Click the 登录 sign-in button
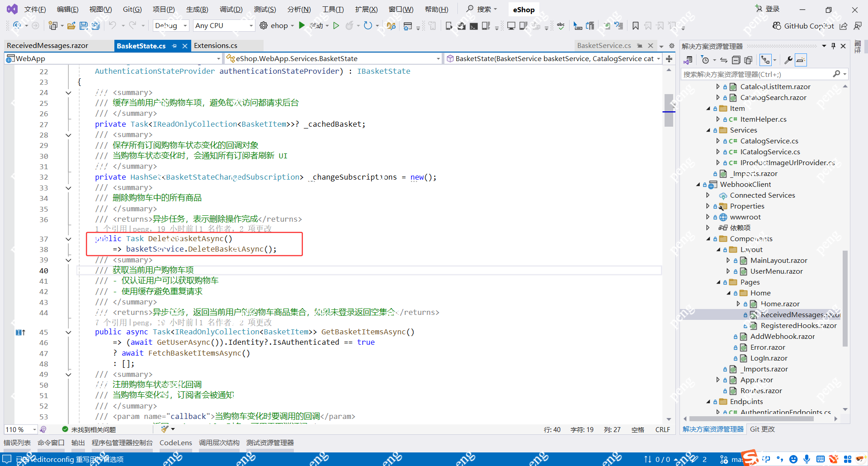The width and height of the screenshot is (868, 466). pyautogui.click(x=767, y=9)
